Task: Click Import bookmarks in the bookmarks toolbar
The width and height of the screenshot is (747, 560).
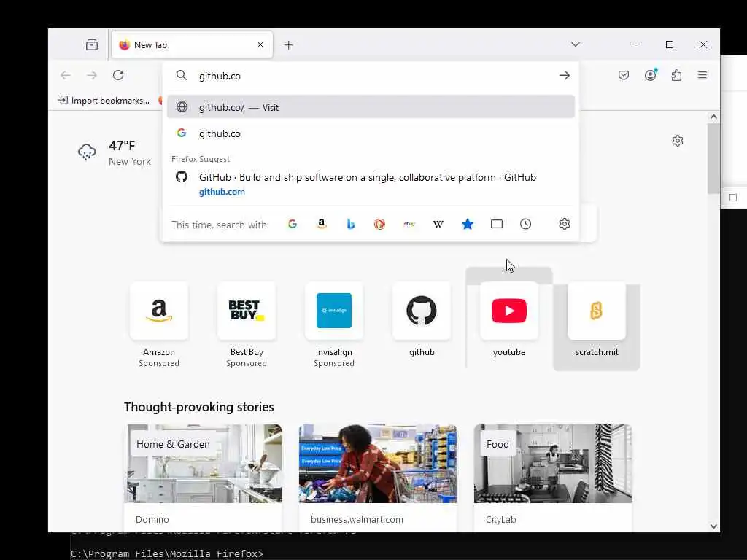Action: (x=104, y=101)
